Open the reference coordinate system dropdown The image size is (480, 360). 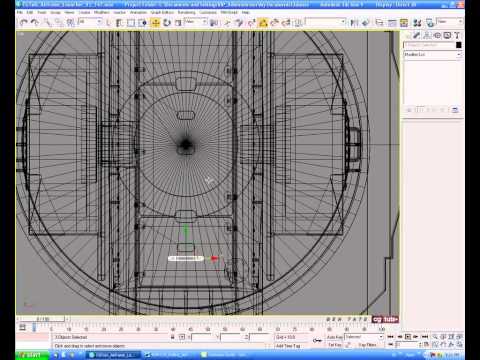196,22
